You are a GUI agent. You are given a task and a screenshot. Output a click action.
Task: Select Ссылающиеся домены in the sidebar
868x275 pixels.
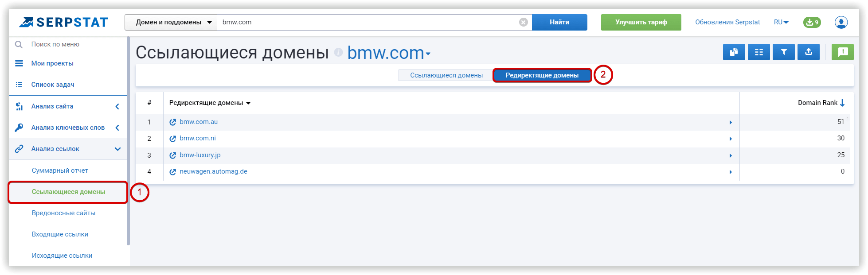(x=68, y=192)
